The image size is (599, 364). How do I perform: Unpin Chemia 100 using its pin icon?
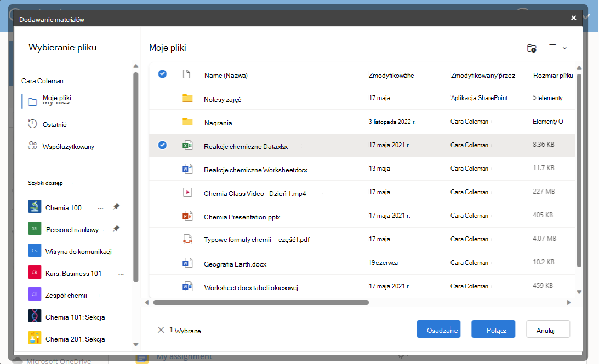coord(116,206)
